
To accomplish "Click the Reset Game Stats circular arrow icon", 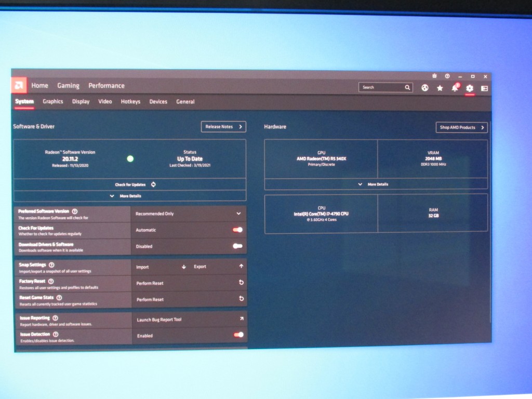I will pos(241,299).
